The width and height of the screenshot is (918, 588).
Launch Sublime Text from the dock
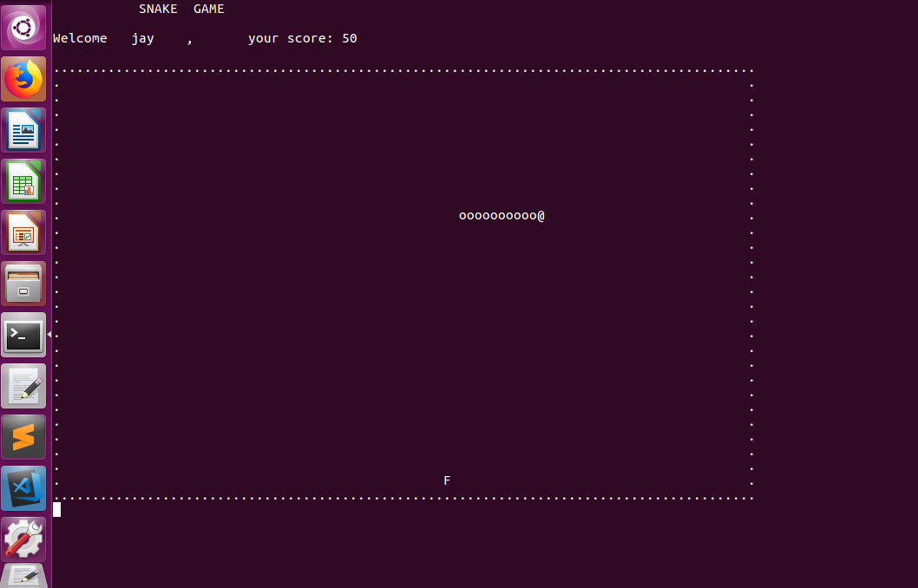[x=23, y=437]
